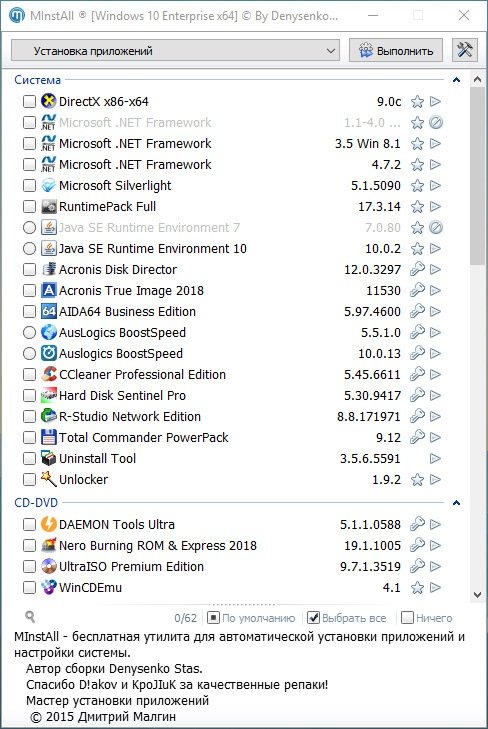
Task: Click the run arrow next to Uninstall Tool
Action: (x=435, y=458)
